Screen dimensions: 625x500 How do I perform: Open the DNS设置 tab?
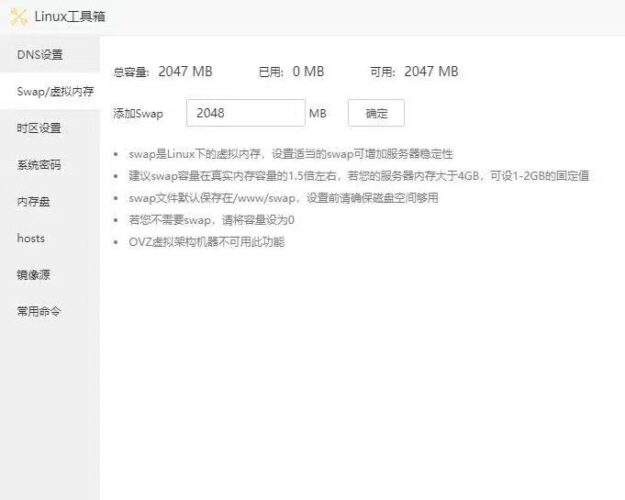tap(40, 54)
